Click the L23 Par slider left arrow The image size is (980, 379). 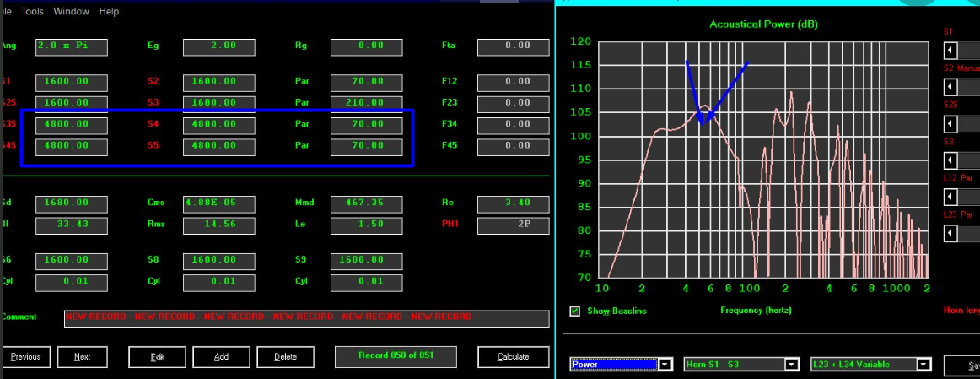pyautogui.click(x=950, y=234)
